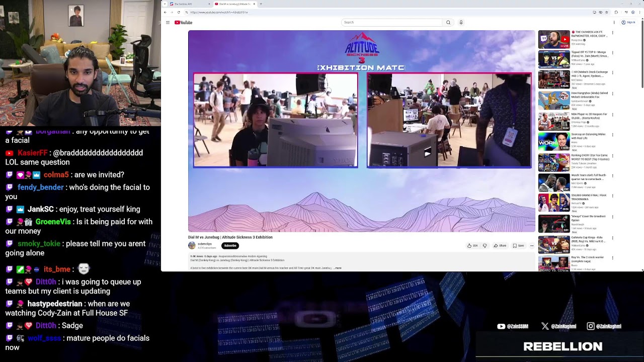The height and width of the screenshot is (362, 644).
Task: Subscribe to the asbmclips channel
Action: coord(230,245)
